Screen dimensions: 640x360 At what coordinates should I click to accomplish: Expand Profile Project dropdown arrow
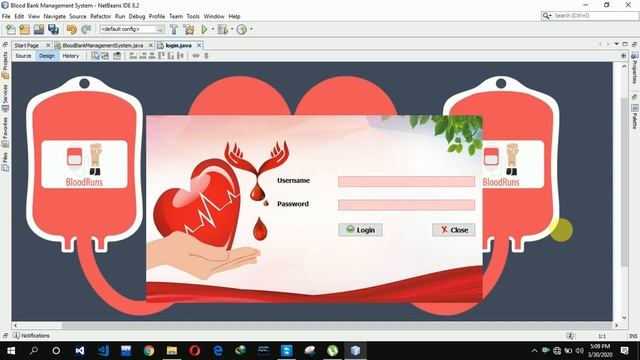click(x=251, y=29)
